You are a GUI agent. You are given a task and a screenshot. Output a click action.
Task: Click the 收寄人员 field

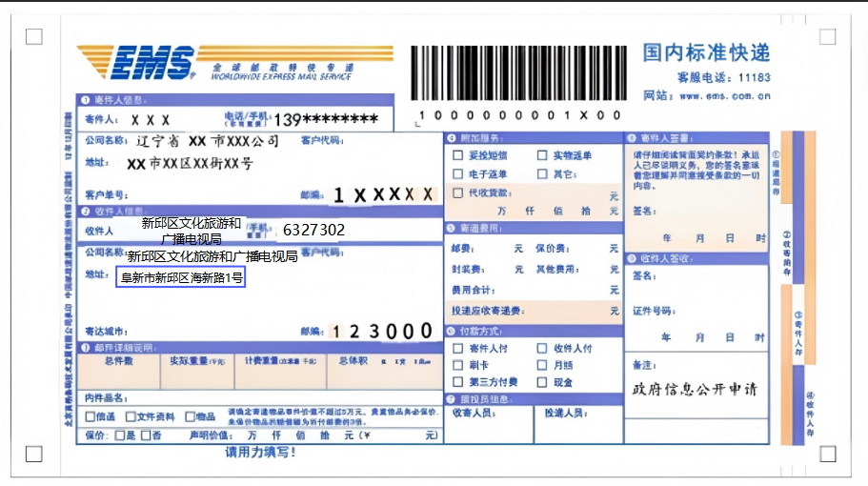[x=489, y=425]
